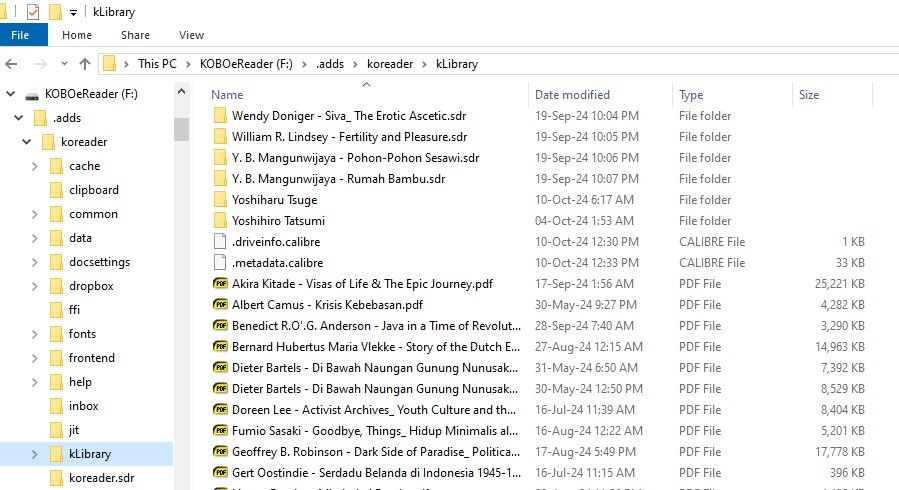Viewport: 899px width, 490px height.
Task: Select the inbox folder in tree
Action: (84, 406)
